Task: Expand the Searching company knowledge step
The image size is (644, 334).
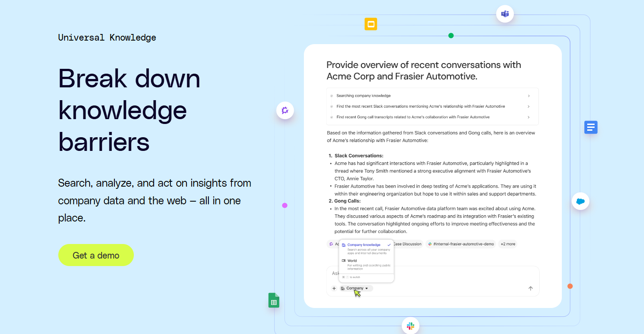Action: [x=432, y=96]
